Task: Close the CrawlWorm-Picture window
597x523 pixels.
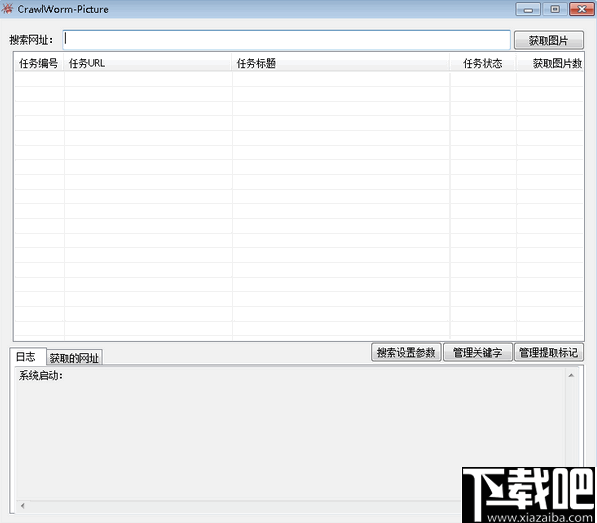Action: tap(582, 9)
